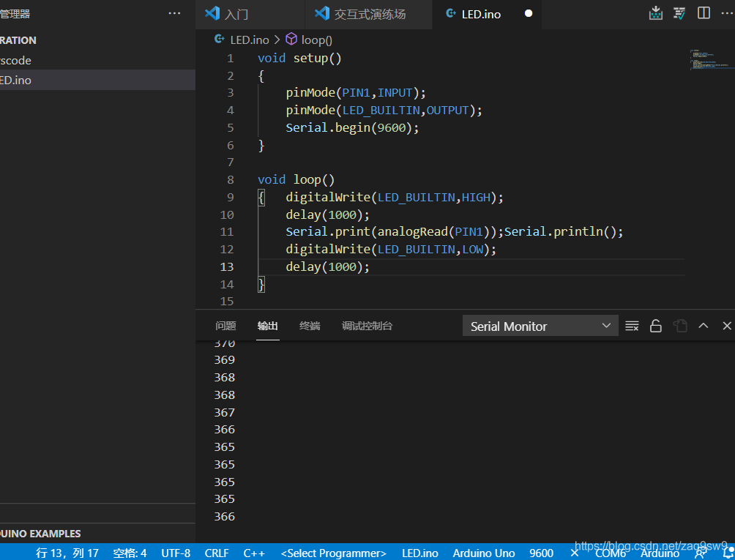The width and height of the screenshot is (735, 560).
Task: Click loop() in the breadcrumb
Action: pos(317,40)
